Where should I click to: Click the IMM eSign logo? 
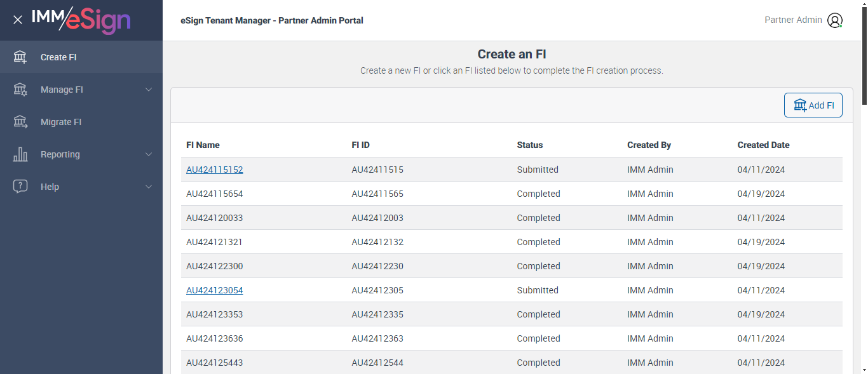click(x=81, y=20)
